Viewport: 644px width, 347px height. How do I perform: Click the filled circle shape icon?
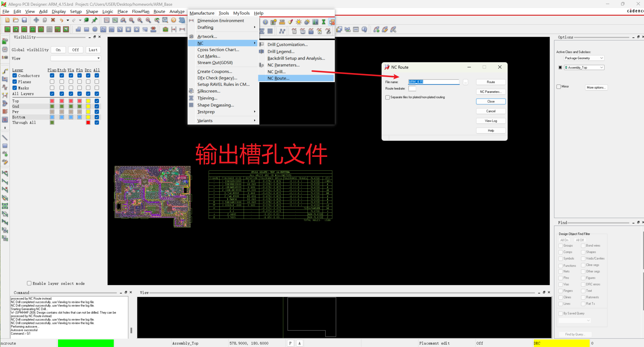(x=95, y=30)
